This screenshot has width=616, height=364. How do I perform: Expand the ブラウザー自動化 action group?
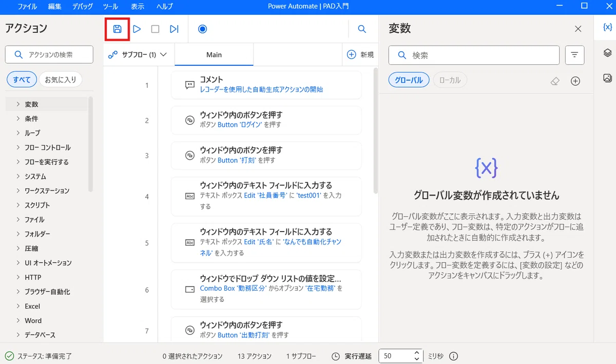[x=18, y=292]
